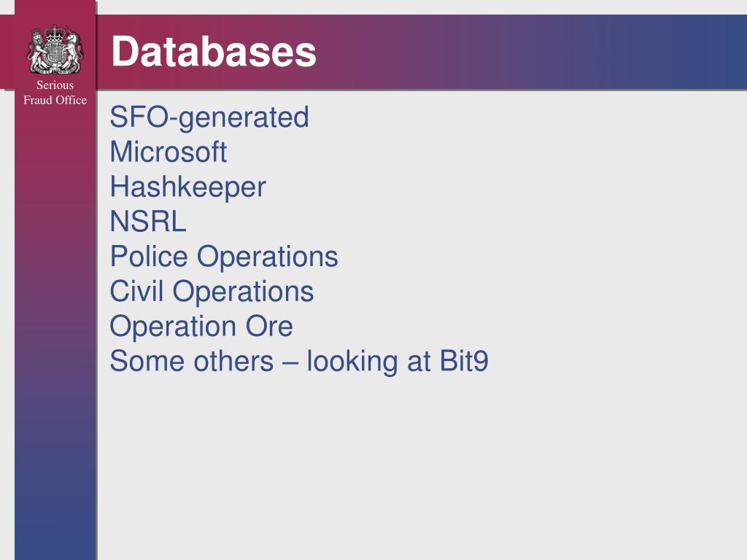Image resolution: width=747 pixels, height=560 pixels.
Task: Click the SFO-generated line
Action: click(209, 117)
